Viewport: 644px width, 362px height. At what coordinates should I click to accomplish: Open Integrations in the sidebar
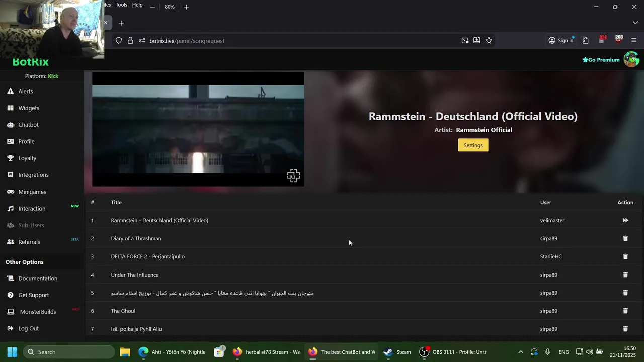coord(33,175)
